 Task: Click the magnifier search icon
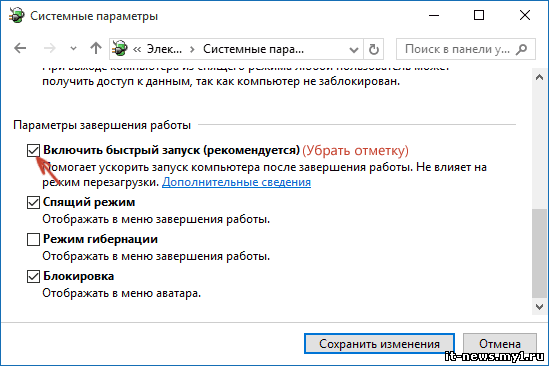(x=521, y=49)
